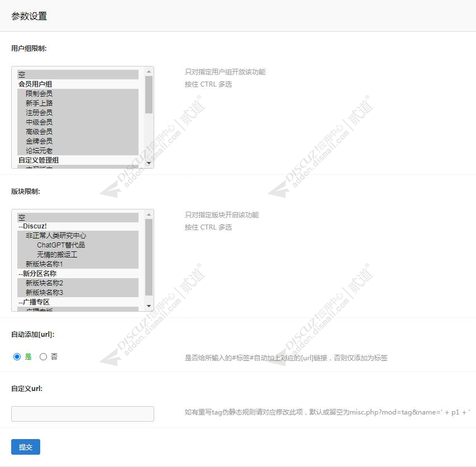Choose 无情的搬运工 subforum
The width and height of the screenshot is (476, 467).
[x=78, y=255]
